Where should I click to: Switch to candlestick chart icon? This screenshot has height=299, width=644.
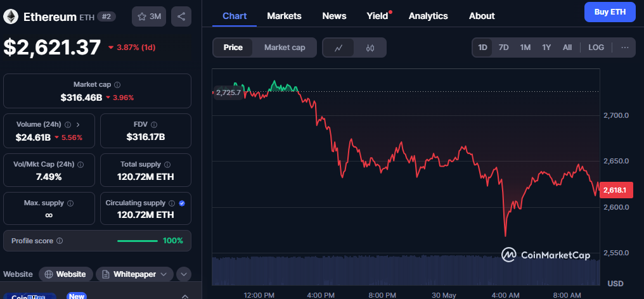pos(370,48)
